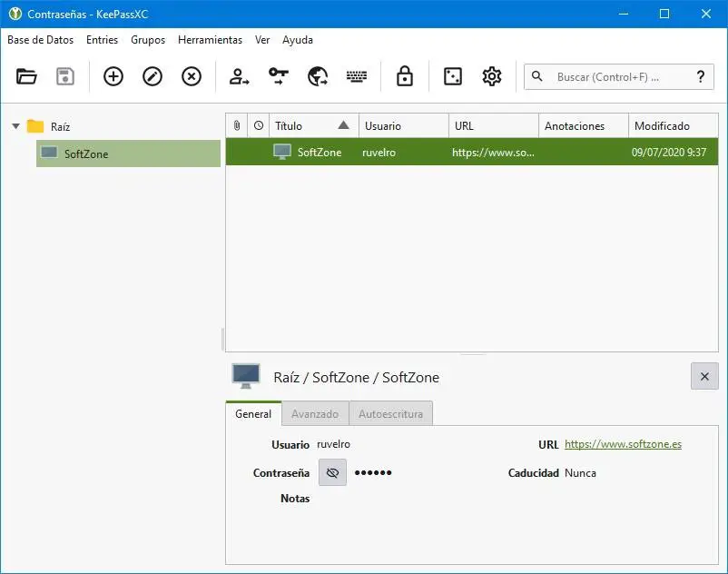Focus the Buscar search field

(x=618, y=76)
